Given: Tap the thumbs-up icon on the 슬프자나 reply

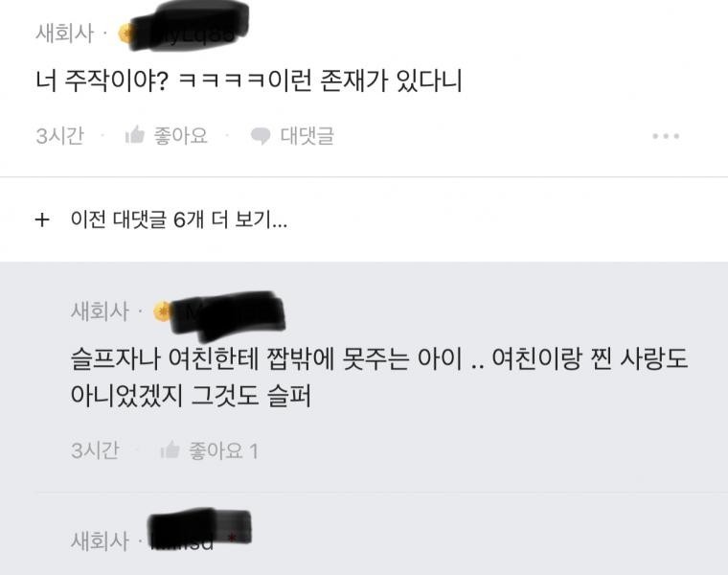Looking at the screenshot, I should (170, 450).
